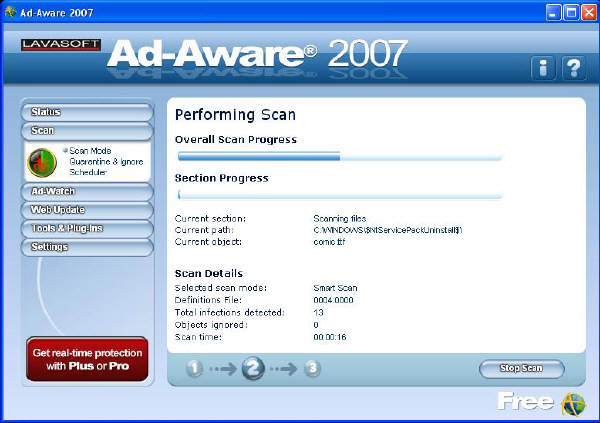Minimize the Ad-Aware window
This screenshot has width=600, height=423.
tap(553, 13)
